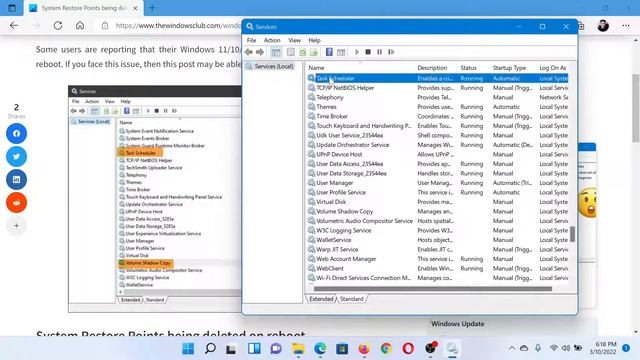Select the TCP/IP NetBIOS Helper service
Image resolution: width=640 pixels, height=360 pixels.
[438, 88]
